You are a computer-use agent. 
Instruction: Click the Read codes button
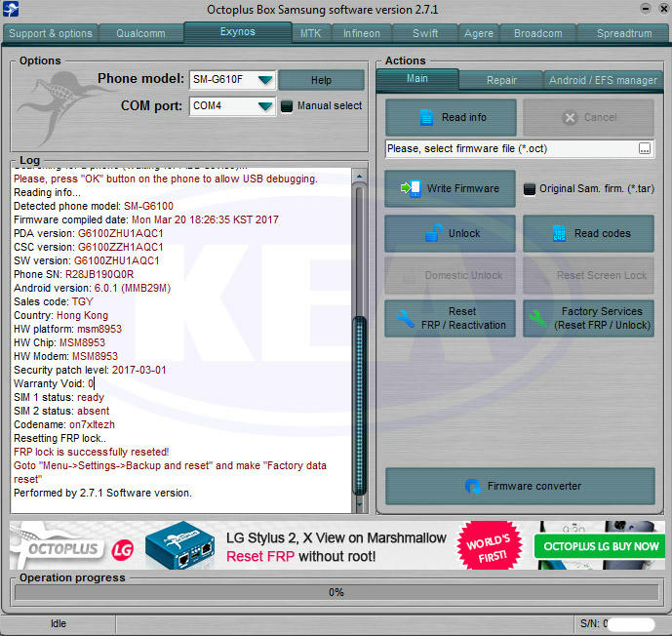pos(588,233)
